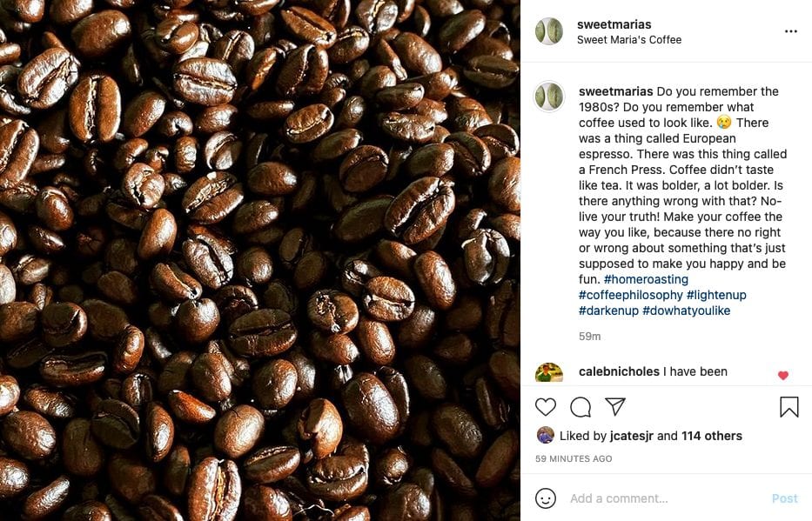Open jcatesjr small avatar near likes
This screenshot has height=521, width=812.
[546, 435]
